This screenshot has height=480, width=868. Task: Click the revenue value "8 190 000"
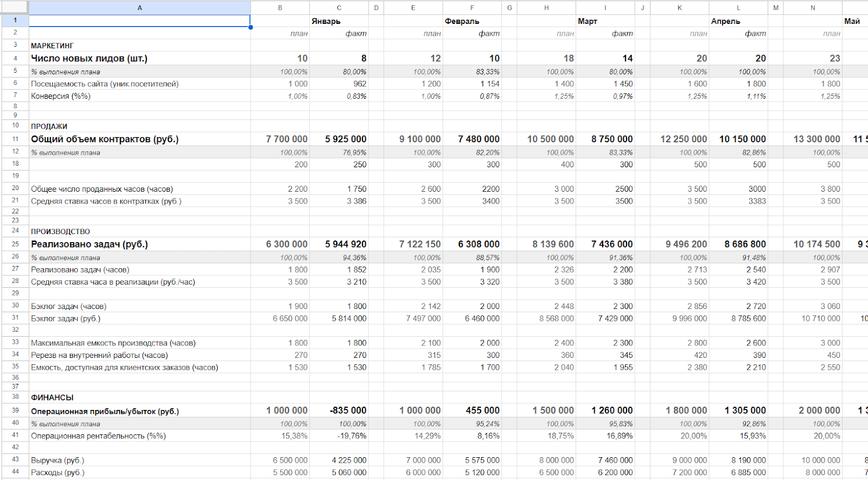pyautogui.click(x=738, y=460)
